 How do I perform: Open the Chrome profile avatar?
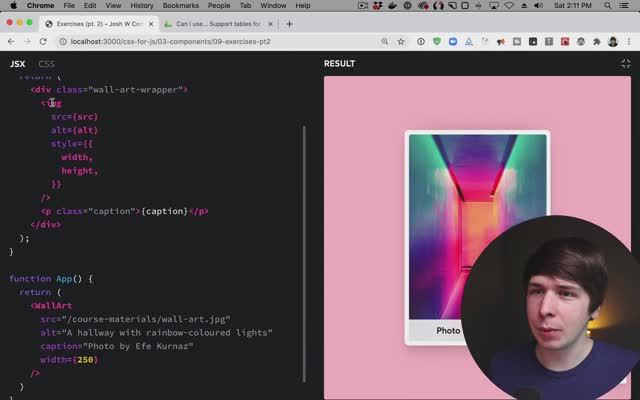[613, 42]
